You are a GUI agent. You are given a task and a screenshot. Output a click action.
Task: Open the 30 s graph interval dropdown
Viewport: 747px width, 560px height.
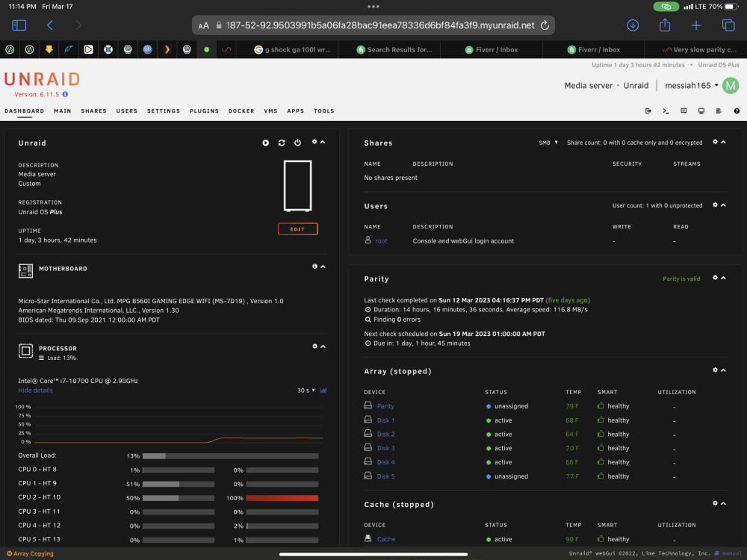(x=306, y=391)
